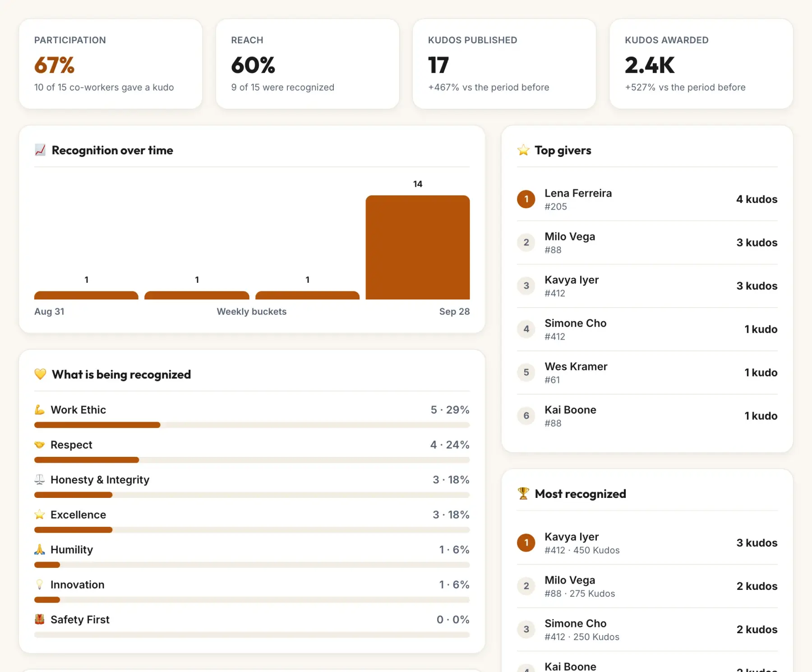Click the flexed arm icon for Work Ethic
Image resolution: width=812 pixels, height=672 pixels.
(x=40, y=410)
